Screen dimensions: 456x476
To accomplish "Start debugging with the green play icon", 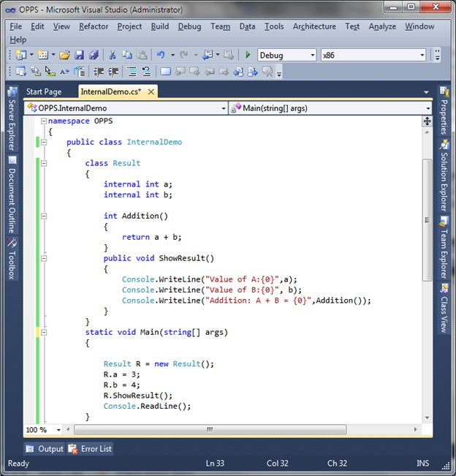I will point(248,55).
